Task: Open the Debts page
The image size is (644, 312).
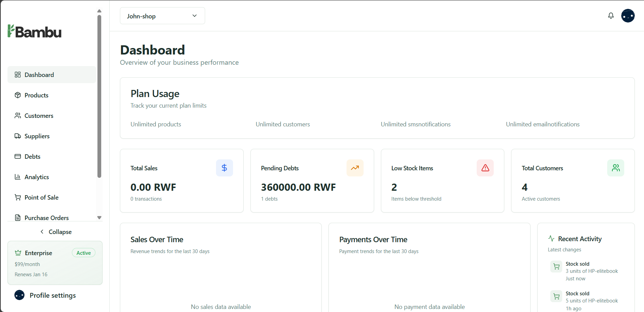Action: coord(32,157)
